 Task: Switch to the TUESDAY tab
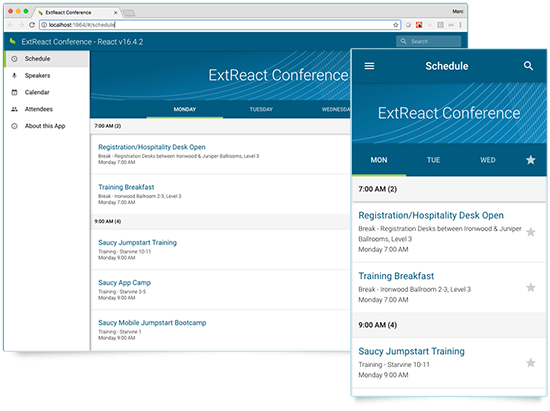pos(261,109)
